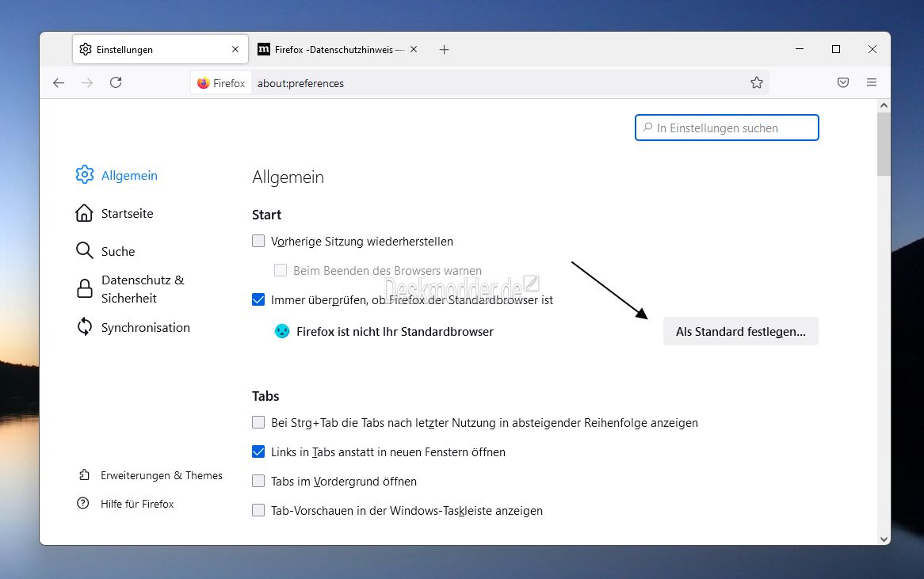Close the Einstellungen tab

pos(235,49)
